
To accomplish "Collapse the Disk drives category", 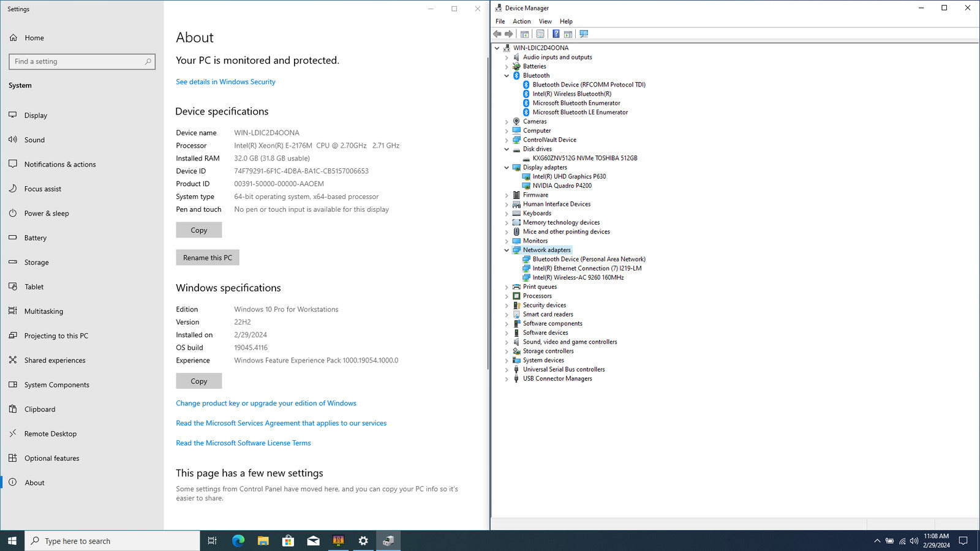I will [507, 149].
